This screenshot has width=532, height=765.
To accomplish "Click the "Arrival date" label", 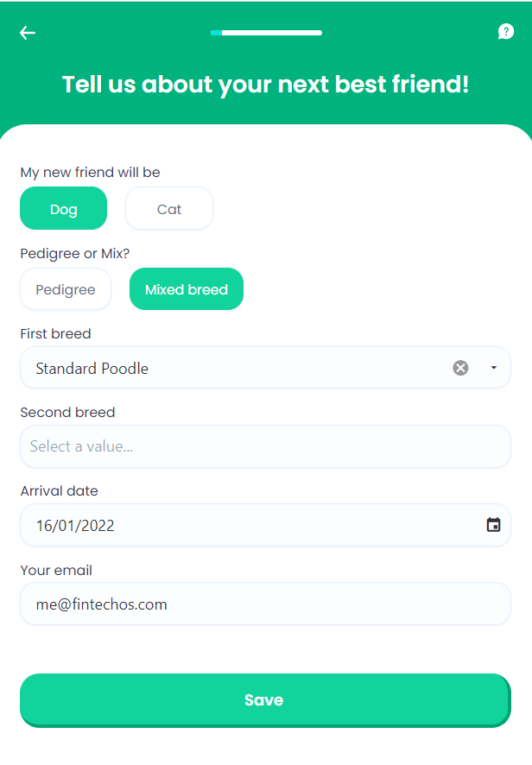I will pyautogui.click(x=60, y=491).
